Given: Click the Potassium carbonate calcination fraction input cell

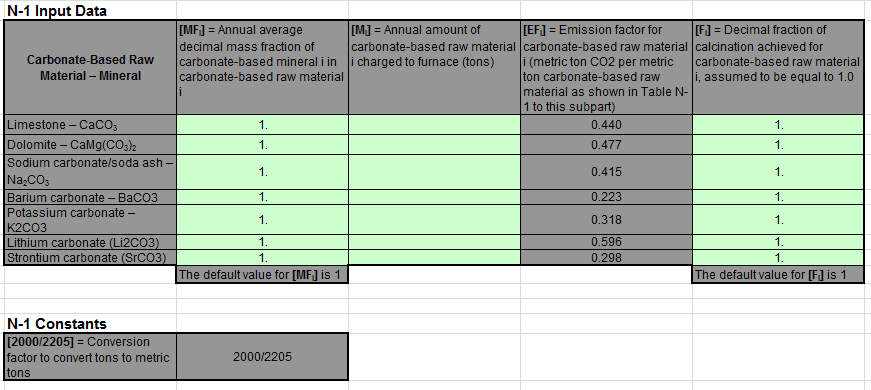Looking at the screenshot, I should (778, 220).
